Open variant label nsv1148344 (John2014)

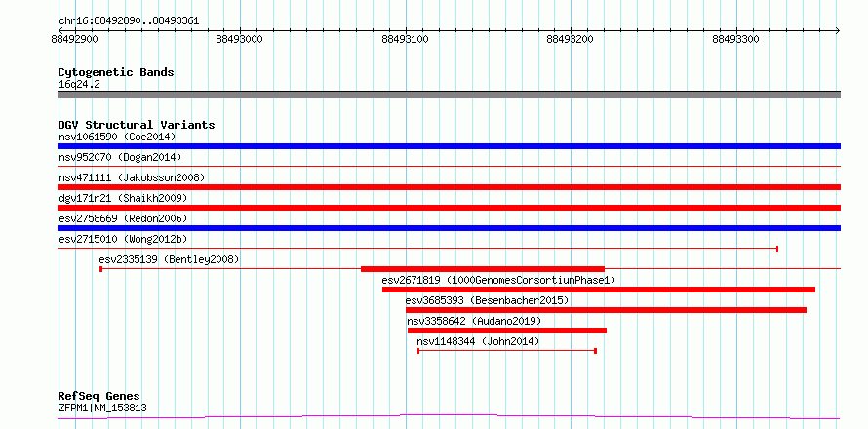pyautogui.click(x=478, y=341)
